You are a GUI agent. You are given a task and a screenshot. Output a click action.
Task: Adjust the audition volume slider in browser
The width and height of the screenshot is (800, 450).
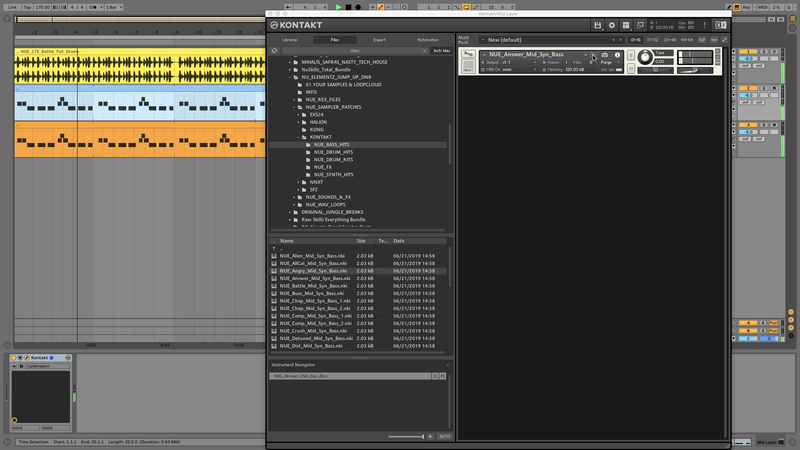(x=406, y=437)
